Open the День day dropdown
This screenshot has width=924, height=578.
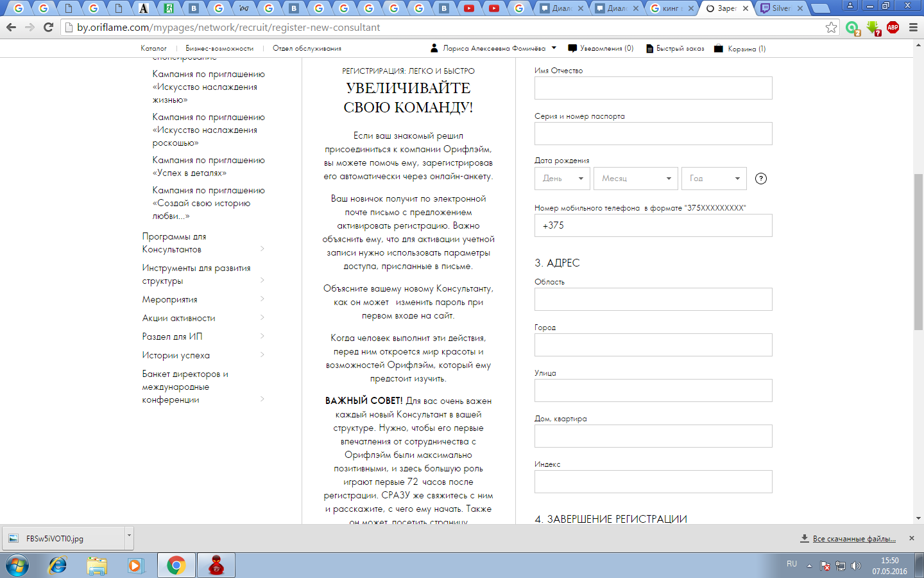coord(562,179)
